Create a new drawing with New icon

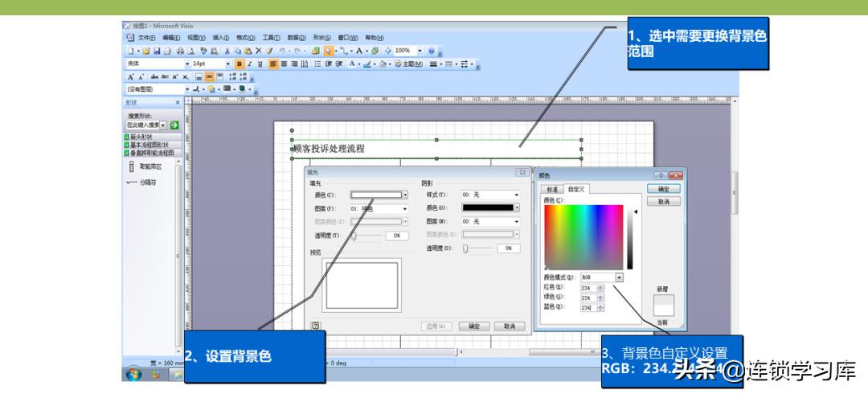point(131,51)
